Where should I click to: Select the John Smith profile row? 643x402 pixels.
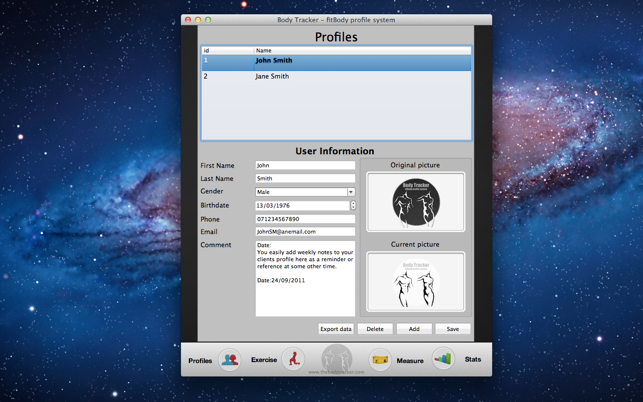coord(336,63)
